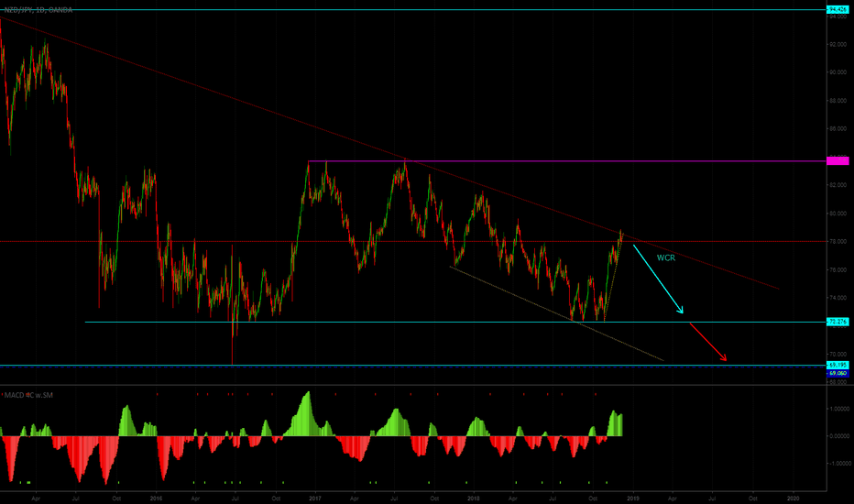
Task: Select the magenta horizontal resistance line
Action: [566, 161]
